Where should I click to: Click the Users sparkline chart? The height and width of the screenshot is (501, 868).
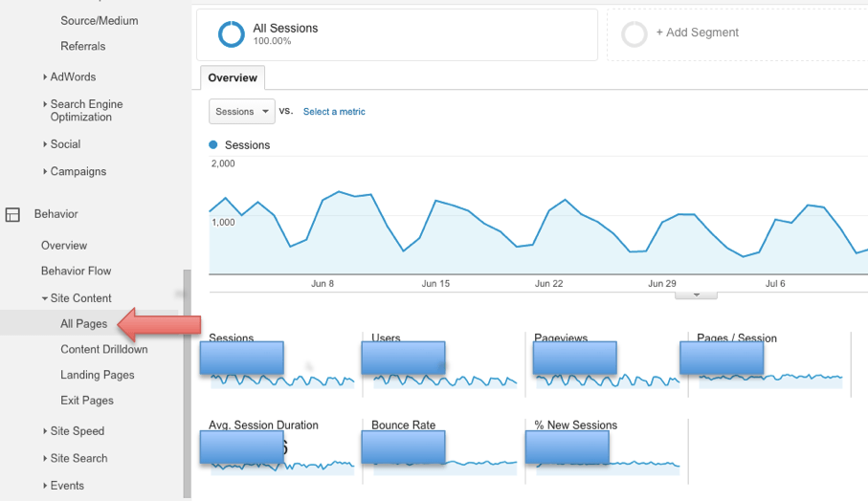pos(445,381)
